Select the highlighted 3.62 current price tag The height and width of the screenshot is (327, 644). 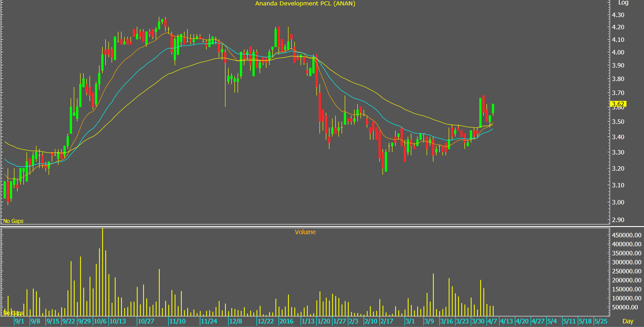619,104
